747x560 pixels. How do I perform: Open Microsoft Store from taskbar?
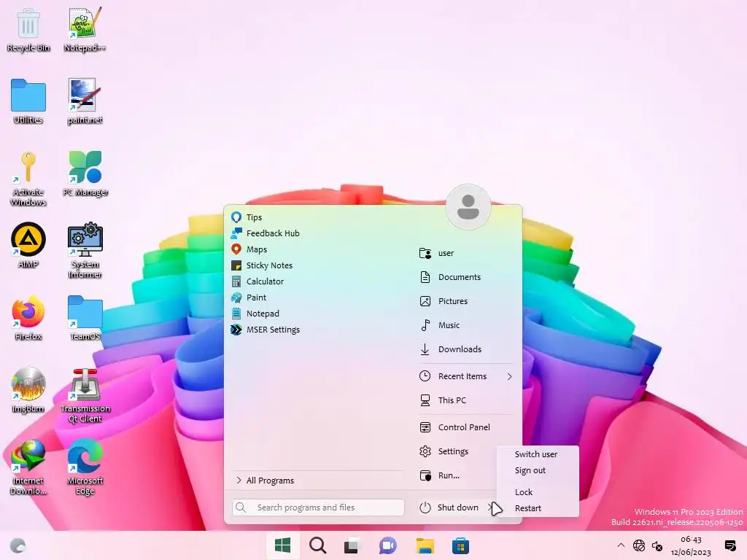pyautogui.click(x=461, y=545)
